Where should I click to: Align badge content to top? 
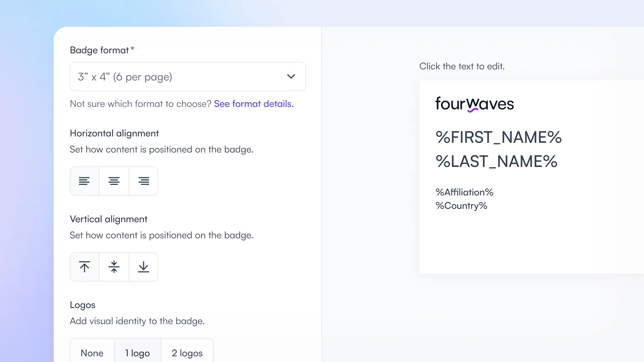pos(85,267)
